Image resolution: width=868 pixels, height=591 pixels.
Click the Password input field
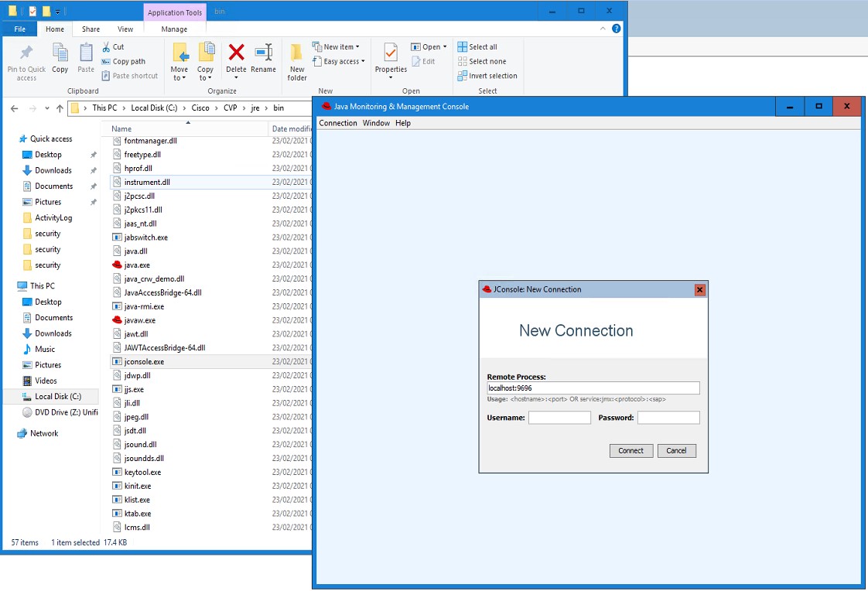coord(668,418)
